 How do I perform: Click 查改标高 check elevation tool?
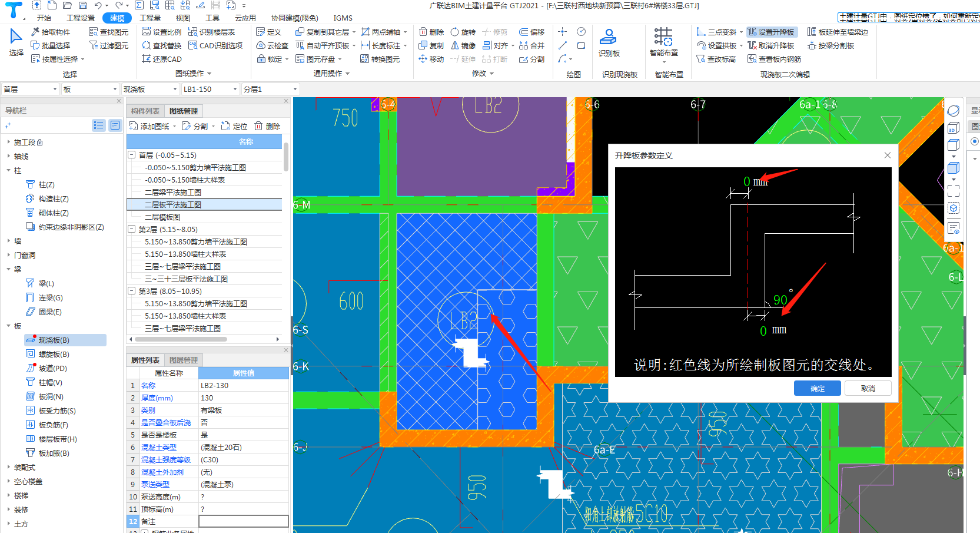coord(716,59)
